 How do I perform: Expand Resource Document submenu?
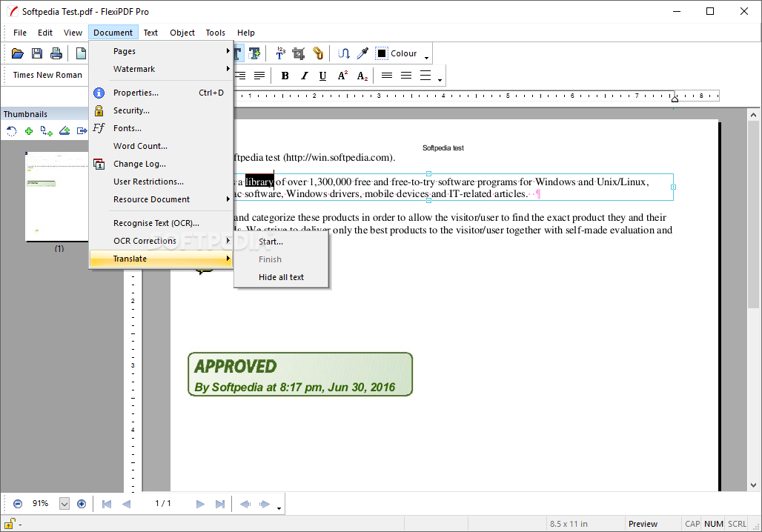click(161, 199)
